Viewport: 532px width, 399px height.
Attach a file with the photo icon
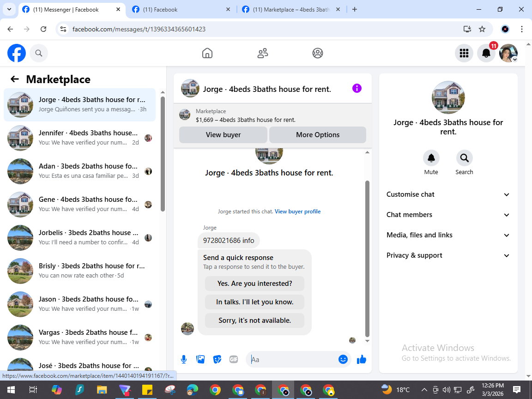(x=200, y=359)
